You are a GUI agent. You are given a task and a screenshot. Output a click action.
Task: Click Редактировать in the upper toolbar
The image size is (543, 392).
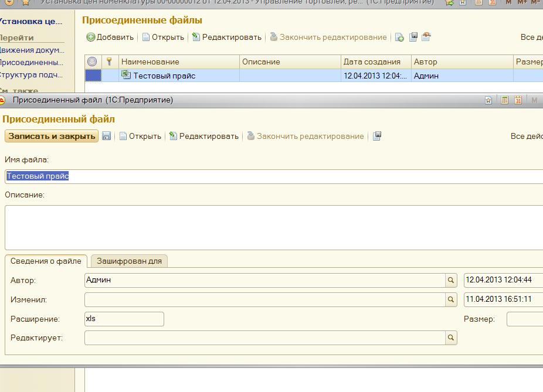click(x=227, y=37)
